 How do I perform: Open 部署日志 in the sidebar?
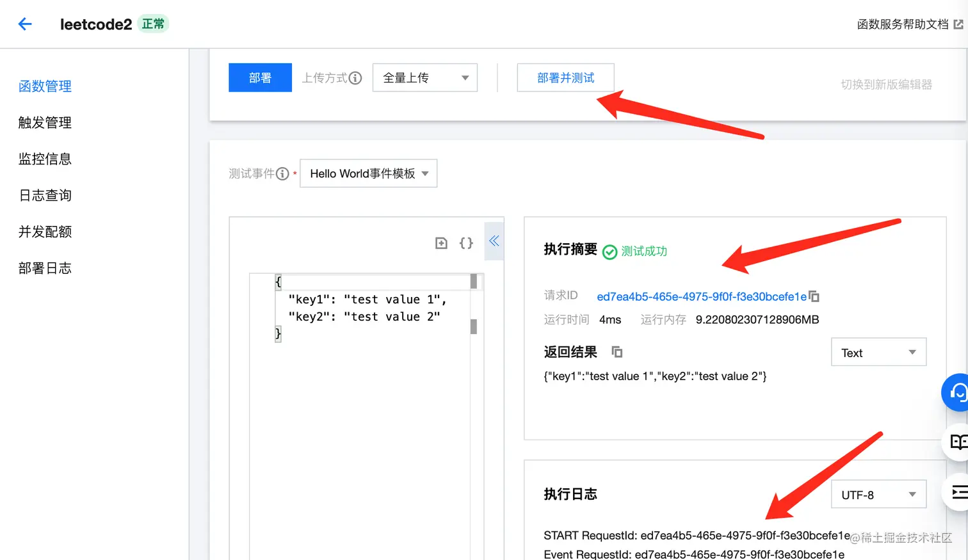(45, 268)
